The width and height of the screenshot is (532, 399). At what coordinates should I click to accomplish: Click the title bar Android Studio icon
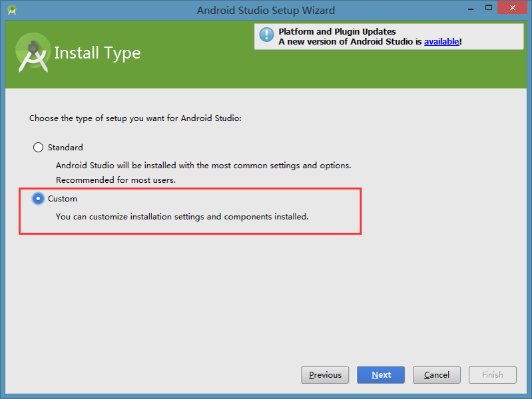point(12,10)
